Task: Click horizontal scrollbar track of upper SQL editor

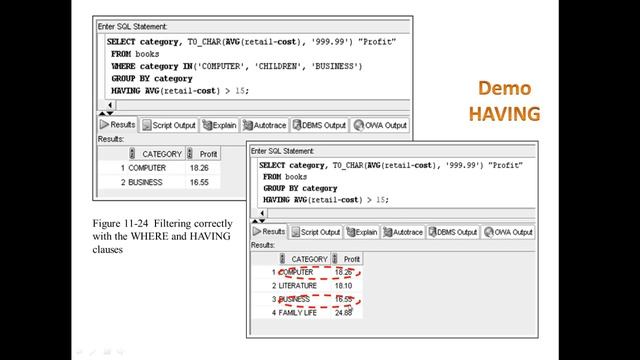Action: point(263,105)
